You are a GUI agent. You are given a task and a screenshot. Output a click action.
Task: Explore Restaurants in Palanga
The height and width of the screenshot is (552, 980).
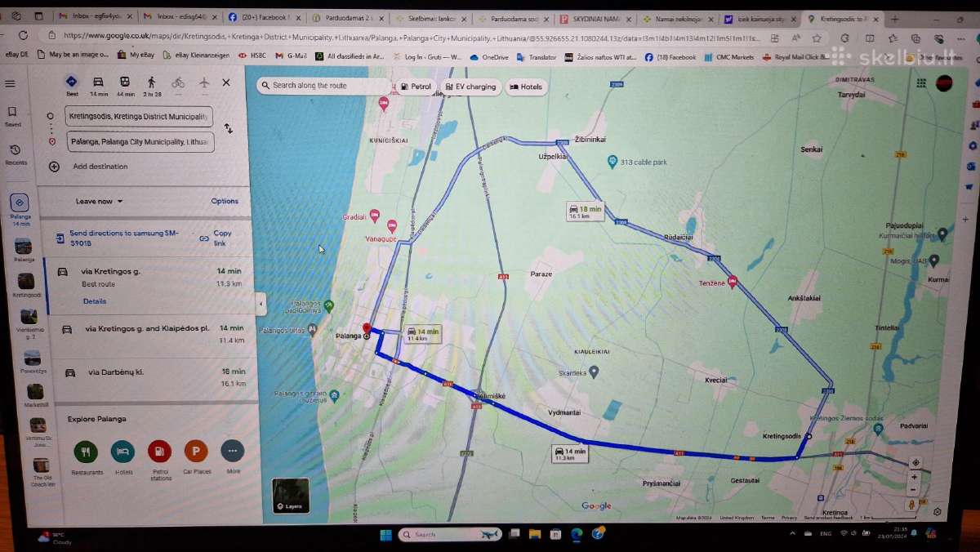(x=86, y=456)
